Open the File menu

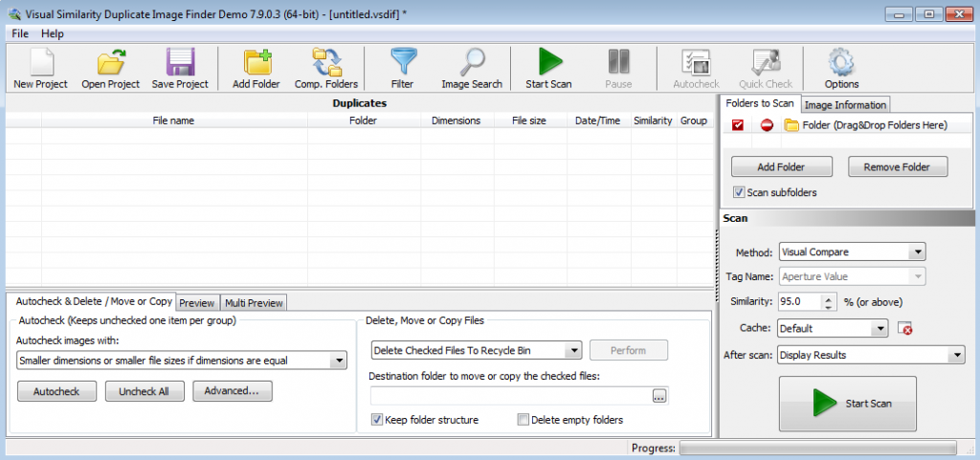[x=20, y=33]
